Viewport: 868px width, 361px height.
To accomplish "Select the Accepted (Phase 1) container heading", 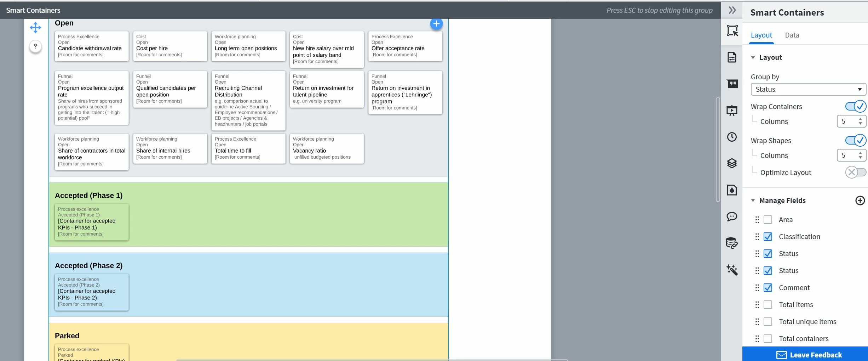I will tap(88, 196).
